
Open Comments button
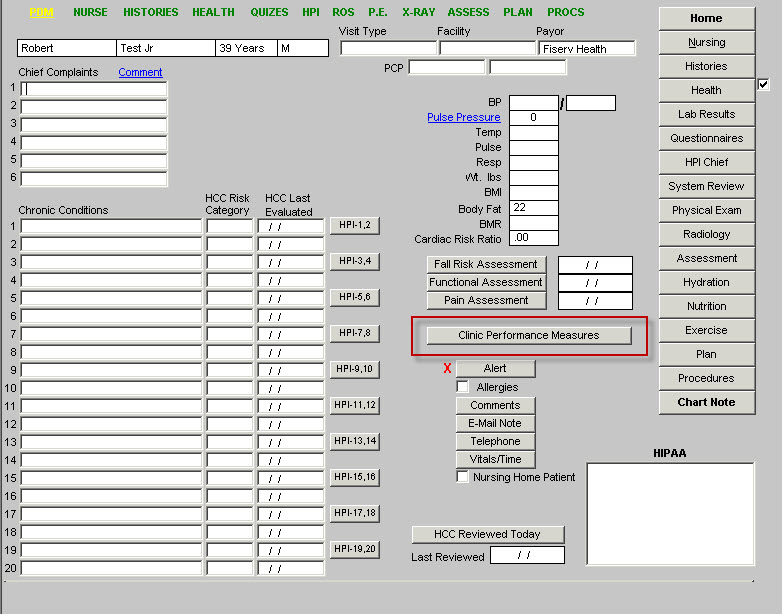point(495,405)
